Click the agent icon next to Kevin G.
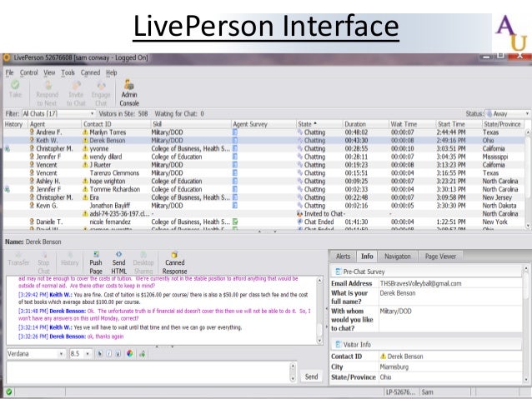532x399 pixels. coord(32,206)
